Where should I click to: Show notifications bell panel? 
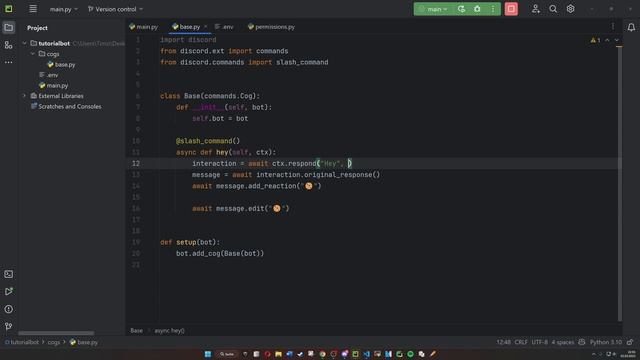[631, 27]
